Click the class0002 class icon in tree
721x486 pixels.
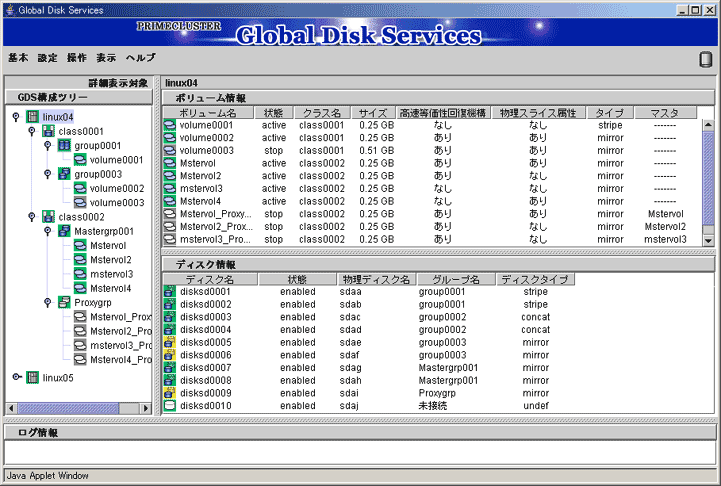tap(48, 217)
